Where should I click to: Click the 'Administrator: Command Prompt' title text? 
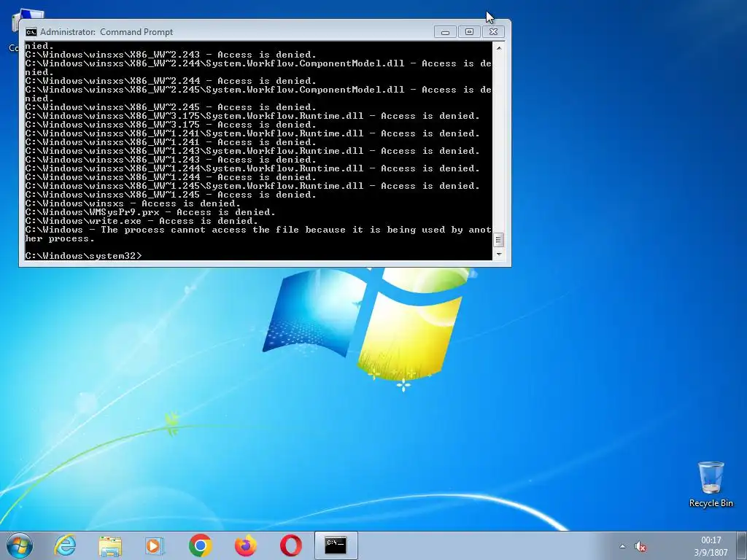click(x=107, y=32)
